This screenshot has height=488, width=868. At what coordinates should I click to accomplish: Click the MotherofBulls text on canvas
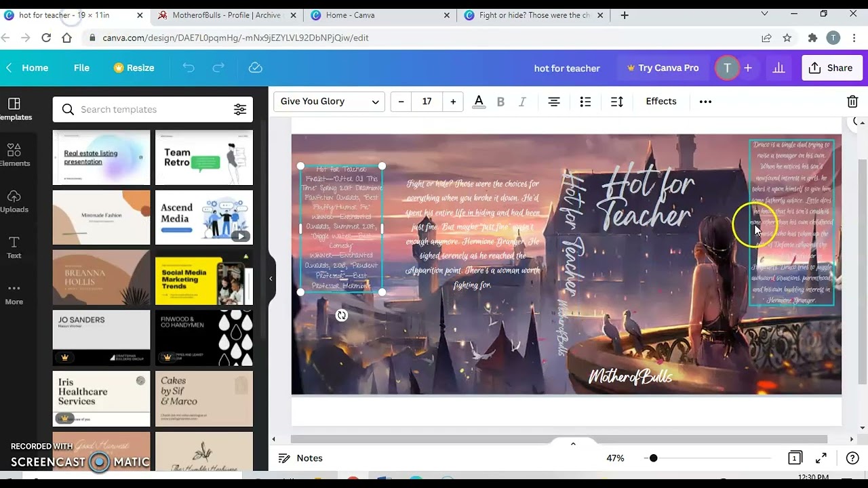[631, 377]
